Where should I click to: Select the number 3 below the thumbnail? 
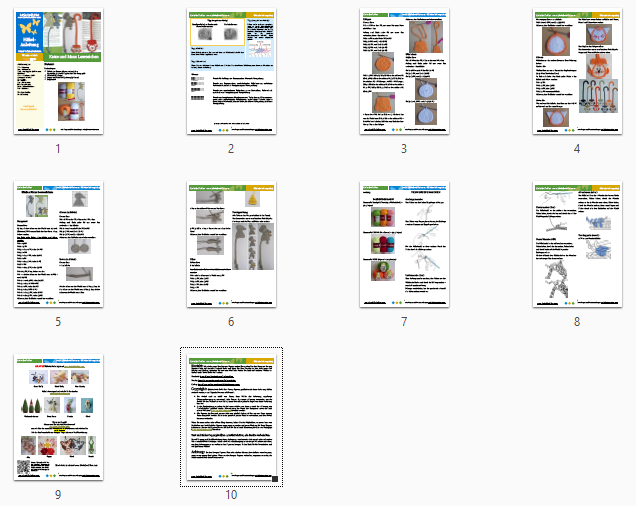click(404, 149)
